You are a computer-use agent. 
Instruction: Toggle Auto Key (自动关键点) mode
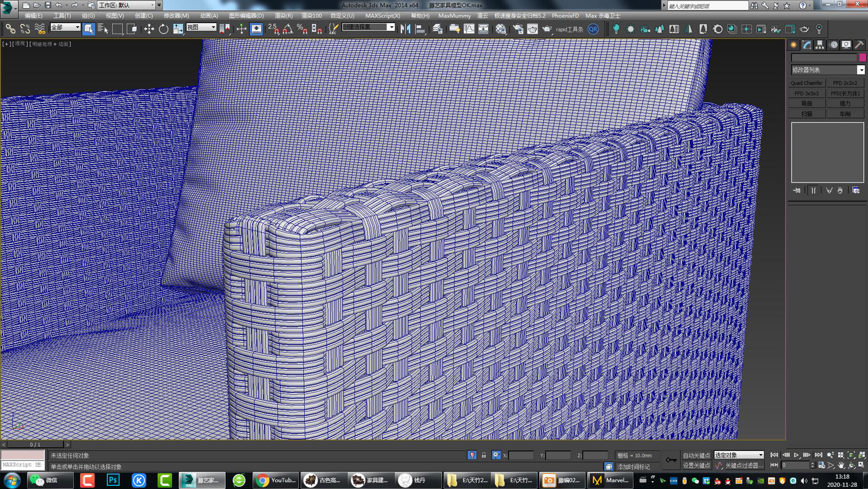coord(696,455)
